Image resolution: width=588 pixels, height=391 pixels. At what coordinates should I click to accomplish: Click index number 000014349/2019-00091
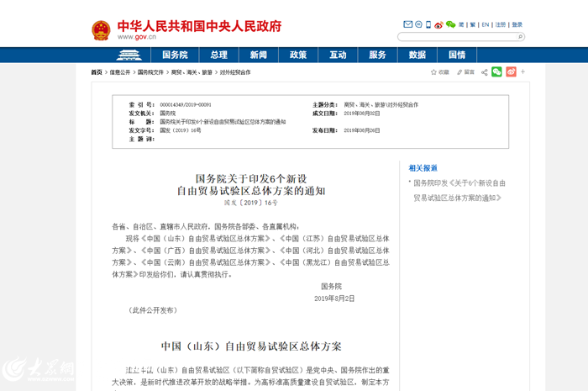[x=186, y=105]
